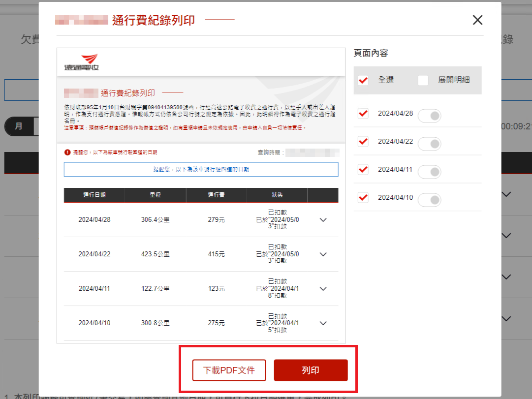Screen dimensions: 532x399
Task: Turn on the 2024/04/10 detail toggle
Action: coord(429,200)
